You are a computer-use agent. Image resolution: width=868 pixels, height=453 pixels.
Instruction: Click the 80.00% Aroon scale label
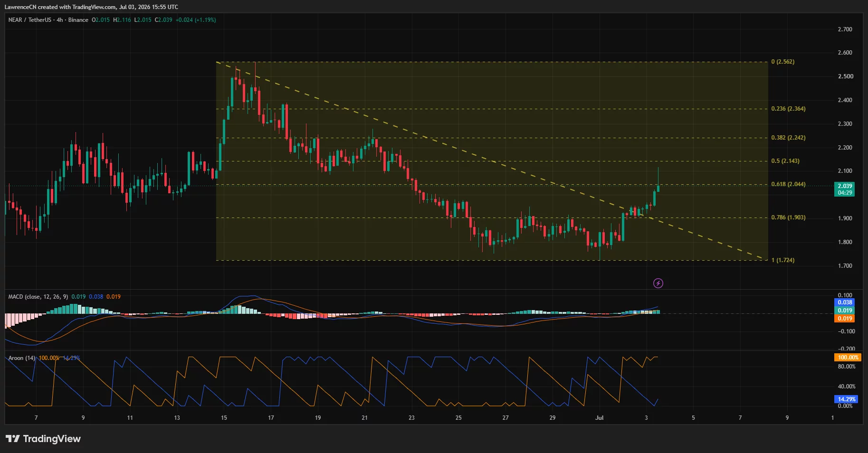[847, 367]
